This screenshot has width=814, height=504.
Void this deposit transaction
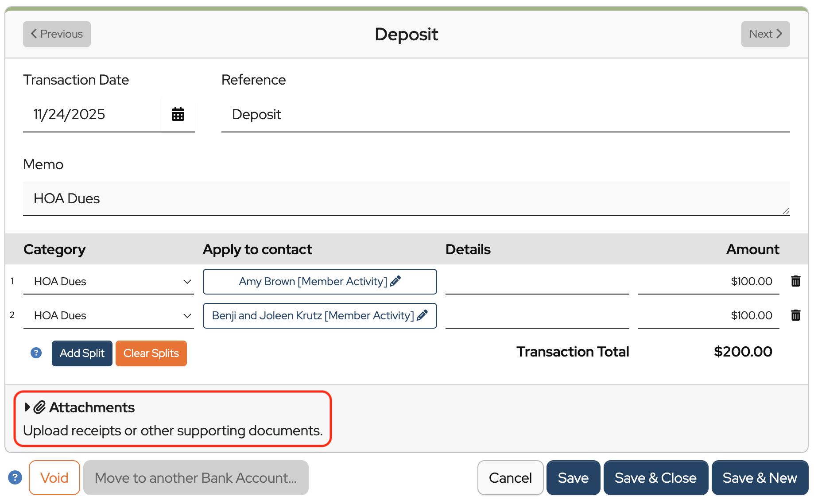point(54,477)
